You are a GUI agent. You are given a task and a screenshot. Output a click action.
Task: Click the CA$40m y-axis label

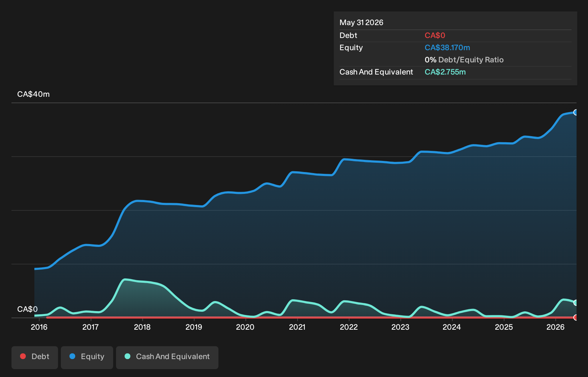coord(34,94)
